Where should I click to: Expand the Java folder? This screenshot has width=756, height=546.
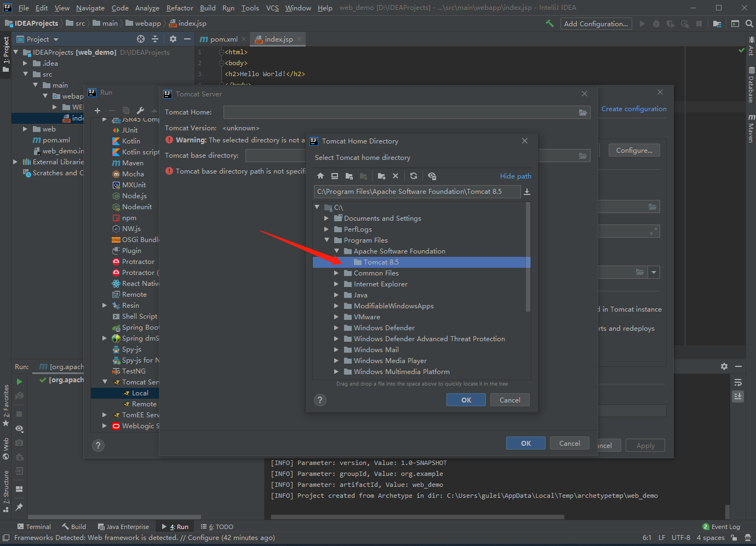336,295
